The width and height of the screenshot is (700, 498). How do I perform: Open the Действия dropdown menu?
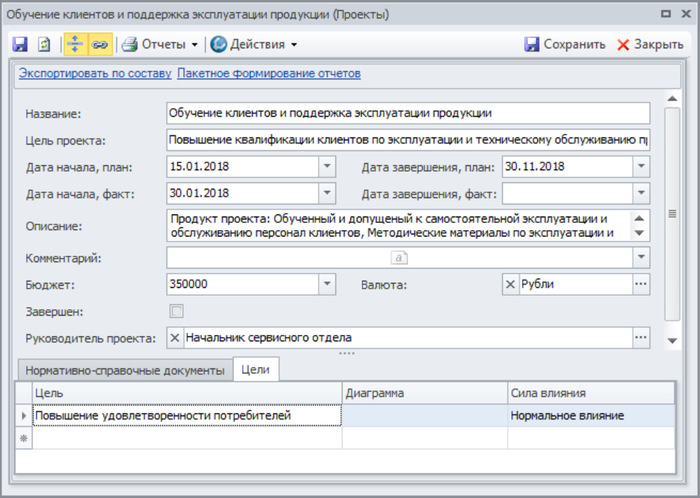click(x=255, y=45)
